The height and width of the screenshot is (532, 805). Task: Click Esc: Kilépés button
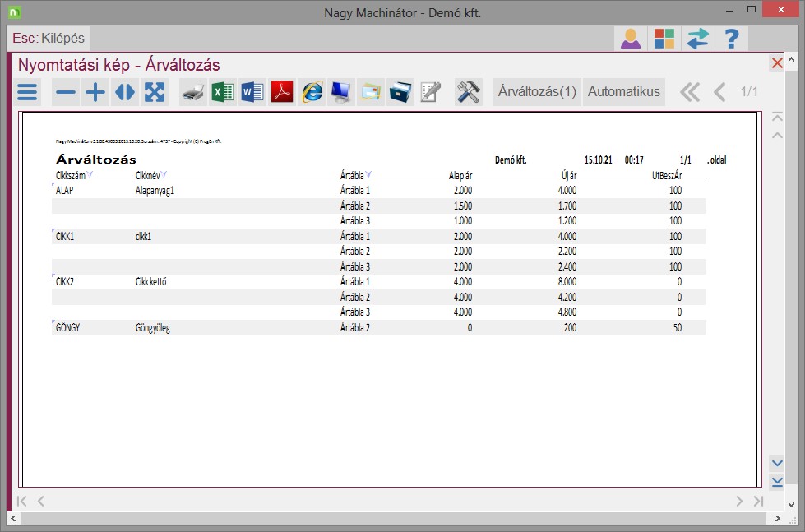pyautogui.click(x=49, y=39)
